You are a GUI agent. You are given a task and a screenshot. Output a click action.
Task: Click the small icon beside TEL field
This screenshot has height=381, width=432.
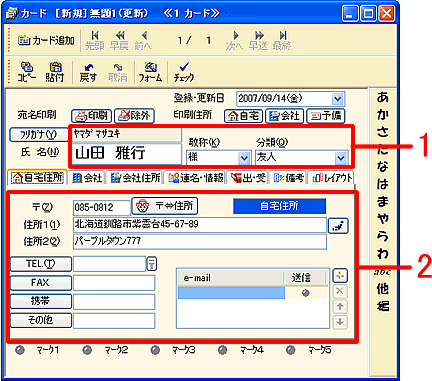(x=152, y=264)
